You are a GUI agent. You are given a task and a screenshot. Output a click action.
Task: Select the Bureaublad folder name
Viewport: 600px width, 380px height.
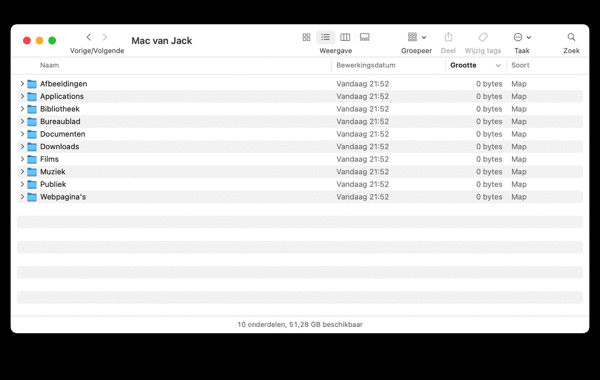coord(60,121)
